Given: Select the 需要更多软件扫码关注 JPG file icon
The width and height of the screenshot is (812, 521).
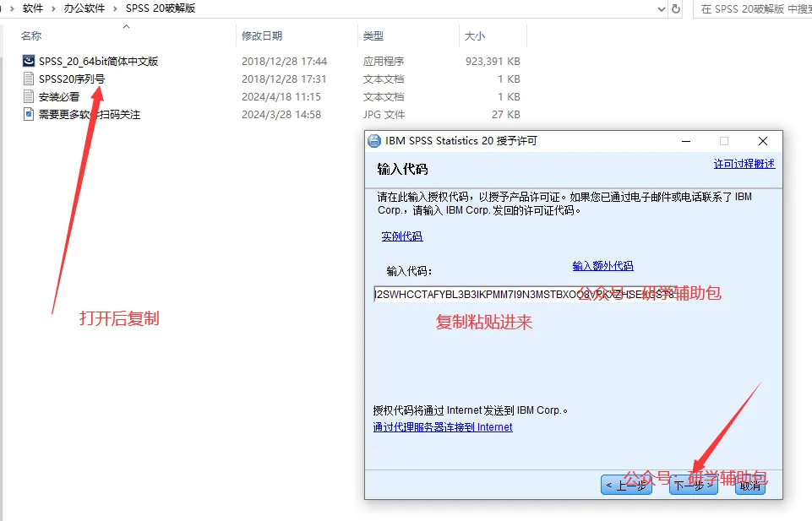Looking at the screenshot, I should (x=29, y=114).
